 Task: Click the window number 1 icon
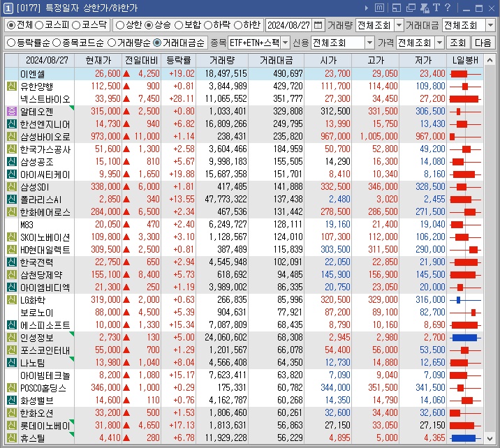[x=8, y=8]
